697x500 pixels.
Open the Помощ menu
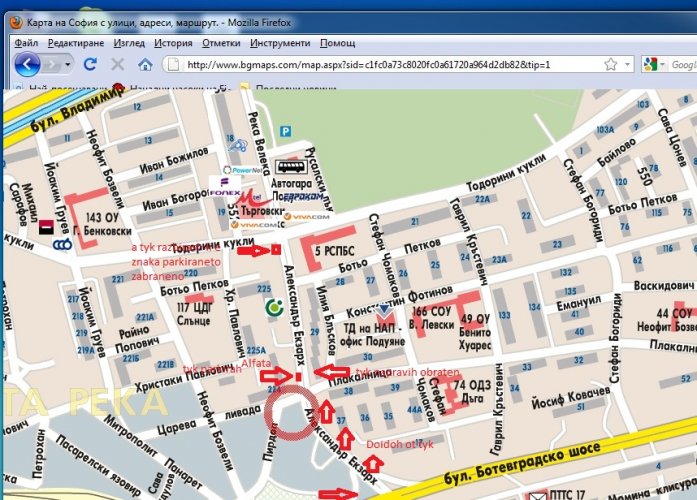[x=338, y=43]
